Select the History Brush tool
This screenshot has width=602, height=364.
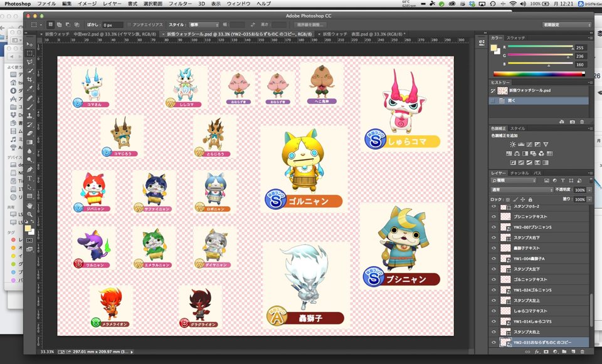[29, 124]
